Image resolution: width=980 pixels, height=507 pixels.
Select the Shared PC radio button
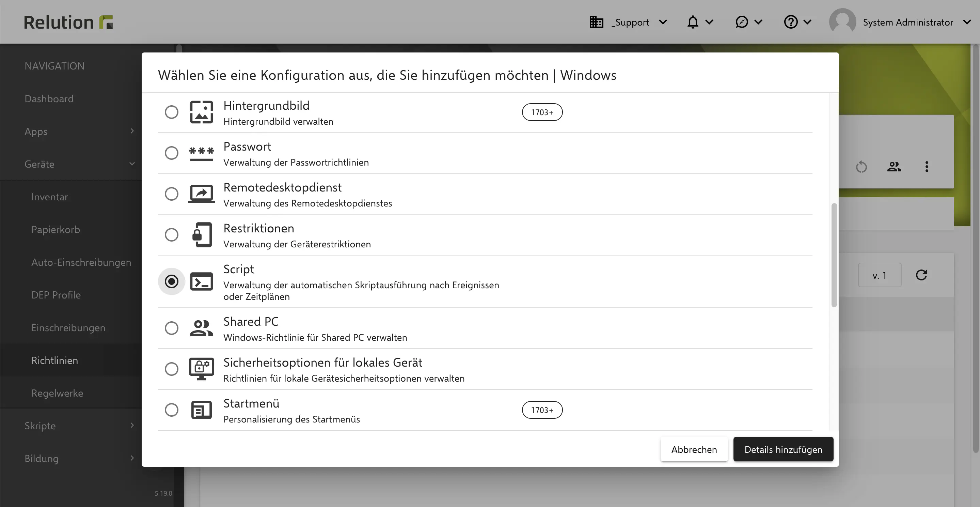click(171, 328)
